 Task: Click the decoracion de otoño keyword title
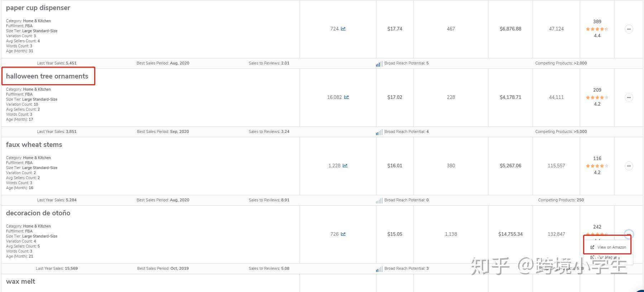point(38,213)
